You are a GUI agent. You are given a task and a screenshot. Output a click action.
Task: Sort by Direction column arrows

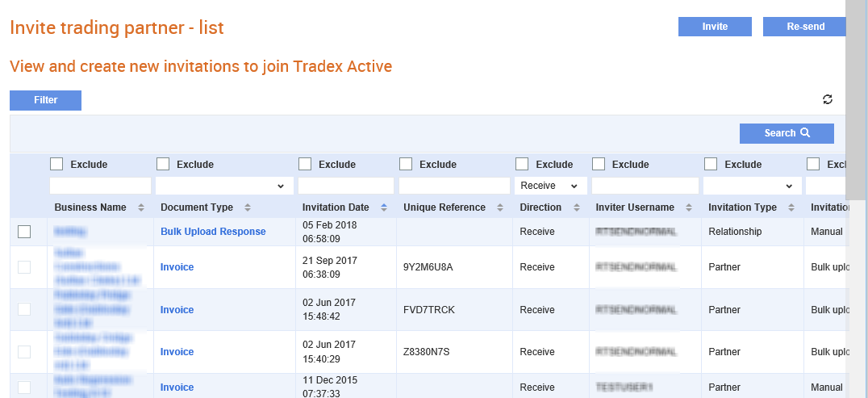tap(576, 207)
